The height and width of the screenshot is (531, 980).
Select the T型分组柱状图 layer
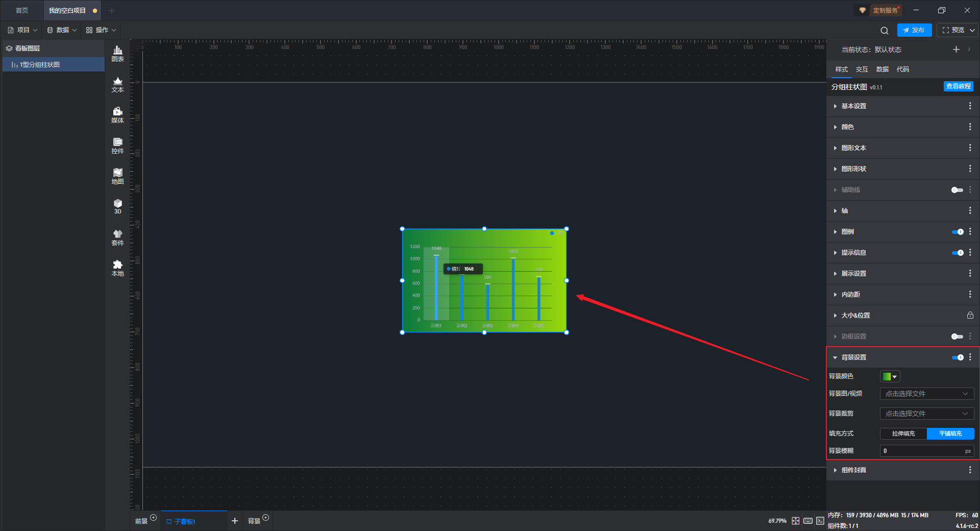click(54, 64)
